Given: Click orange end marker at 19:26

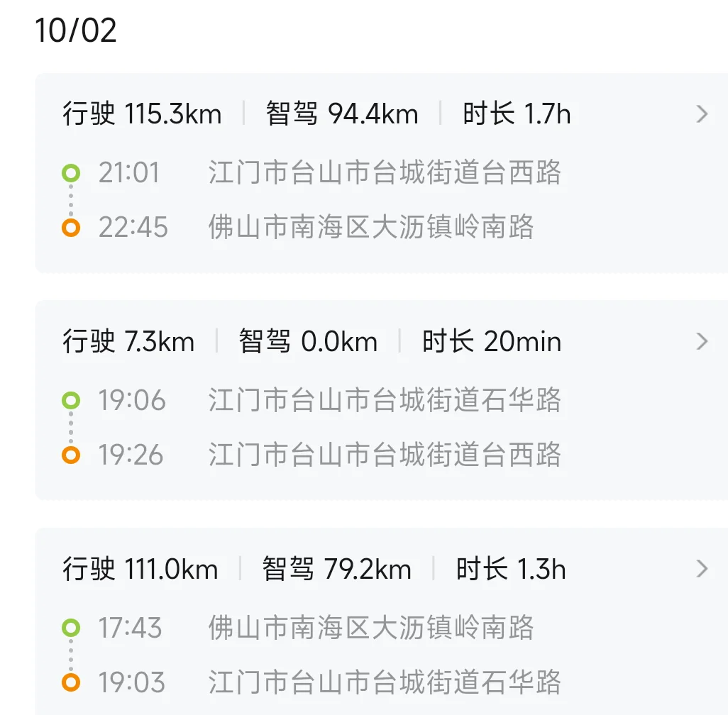Looking at the screenshot, I should tap(71, 455).
